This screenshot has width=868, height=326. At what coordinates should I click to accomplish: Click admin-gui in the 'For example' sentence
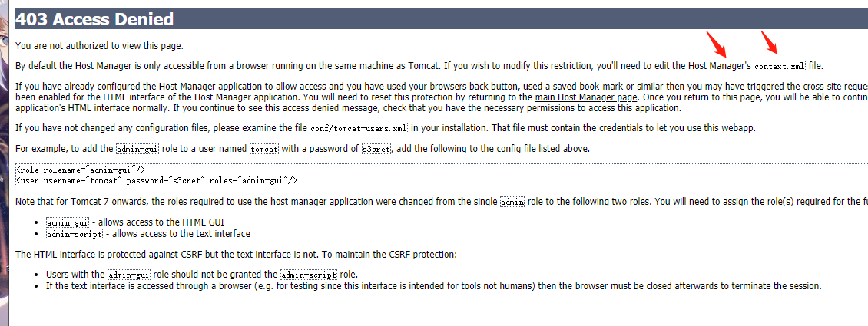pos(134,149)
